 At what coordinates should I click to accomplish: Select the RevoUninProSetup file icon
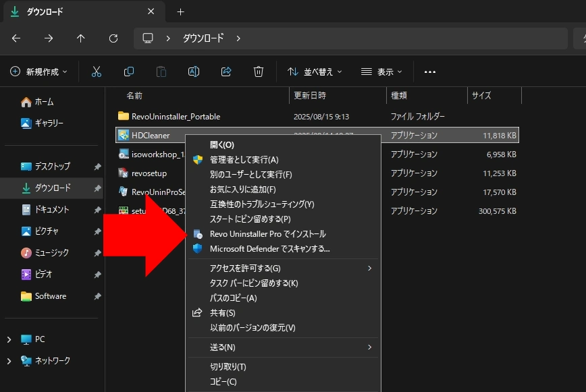pos(124,192)
